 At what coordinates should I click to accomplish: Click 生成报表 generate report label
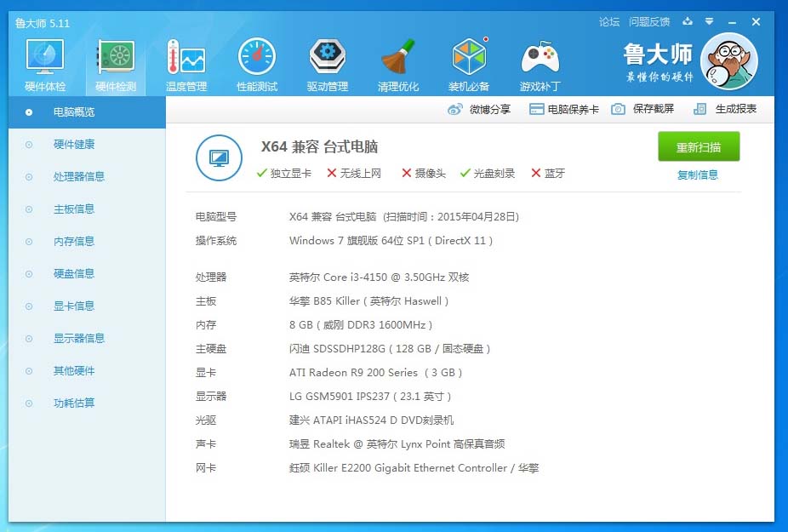[x=736, y=109]
